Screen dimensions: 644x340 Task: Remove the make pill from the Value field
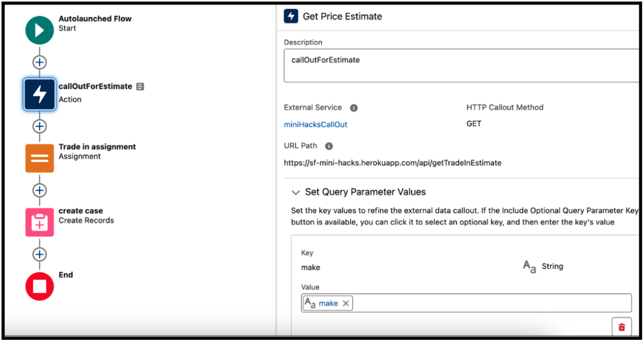[x=346, y=303]
